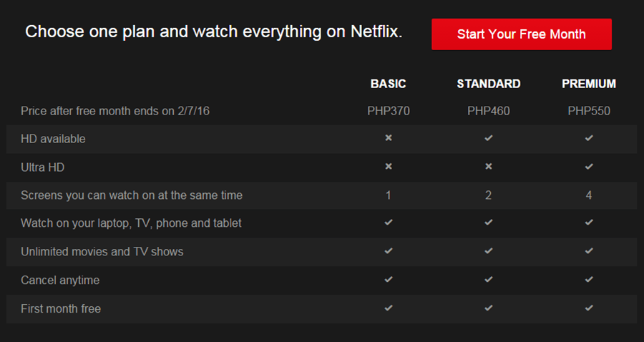Screen dimensions: 644x342
Task: Click the PHP550 Premium price
Action: [589, 111]
